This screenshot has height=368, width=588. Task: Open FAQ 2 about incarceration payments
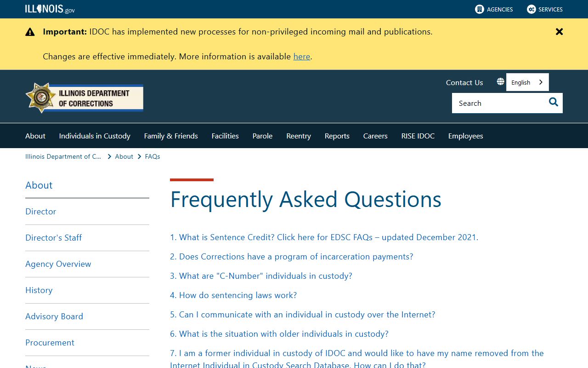coord(292,257)
